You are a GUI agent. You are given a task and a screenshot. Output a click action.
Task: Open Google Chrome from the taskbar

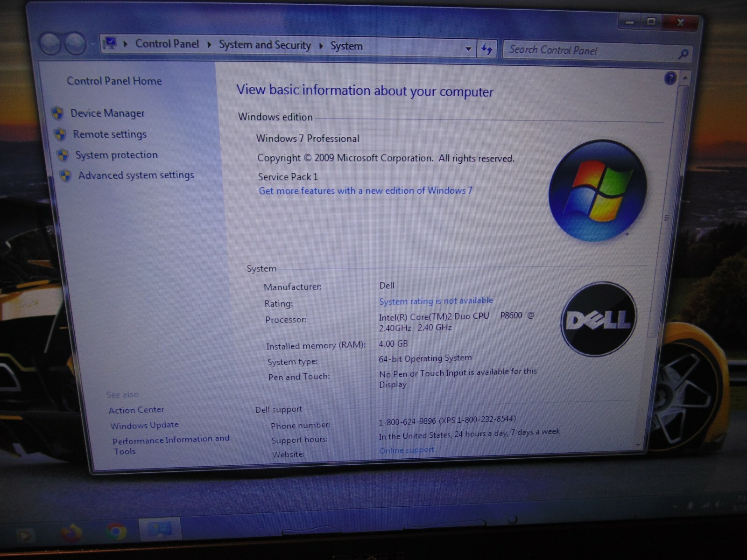click(116, 531)
